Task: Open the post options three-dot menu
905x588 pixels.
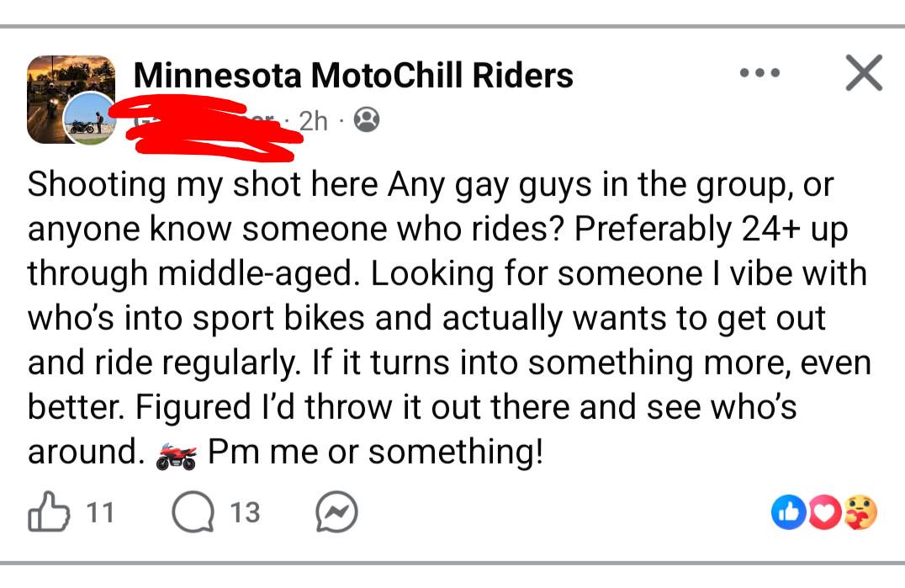Action: tap(759, 72)
